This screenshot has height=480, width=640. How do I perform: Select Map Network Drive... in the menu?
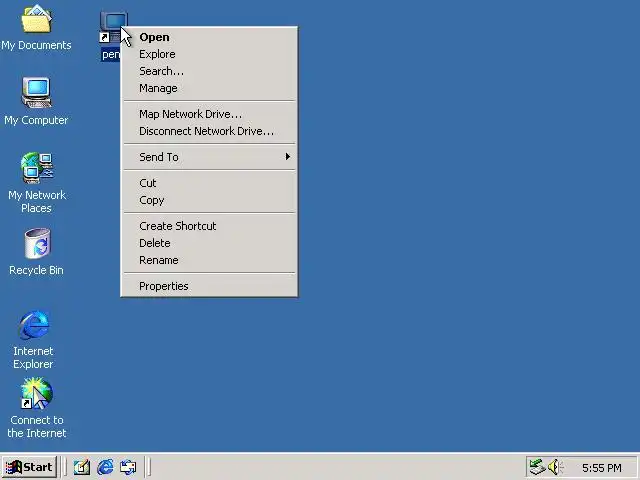pos(209,114)
